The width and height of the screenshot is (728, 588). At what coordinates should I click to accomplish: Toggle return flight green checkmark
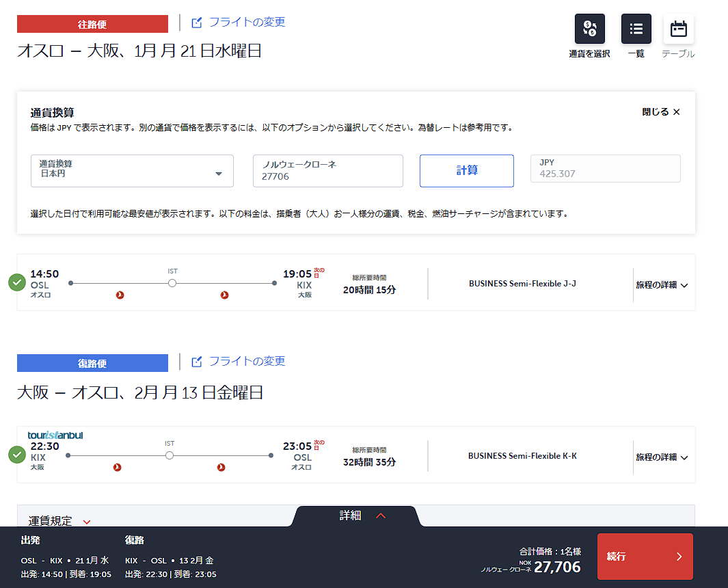click(17, 454)
